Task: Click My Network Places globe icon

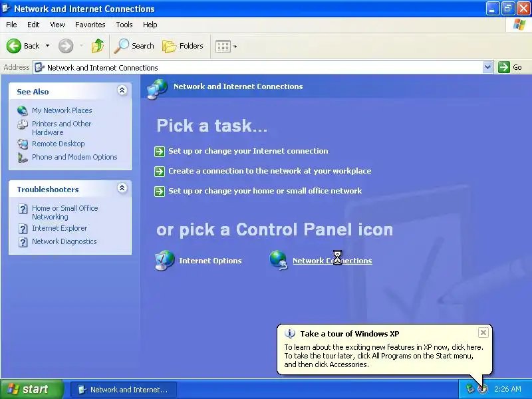Action: (23, 110)
